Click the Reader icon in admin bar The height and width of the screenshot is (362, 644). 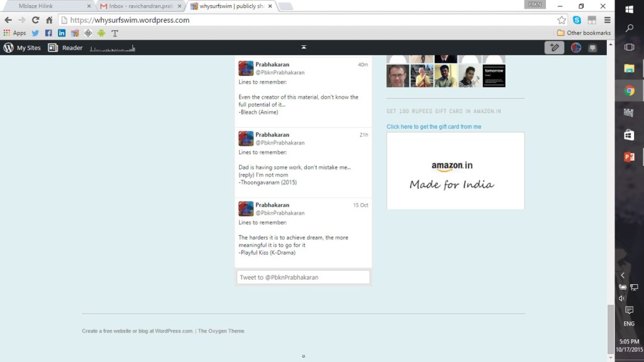tap(65, 48)
